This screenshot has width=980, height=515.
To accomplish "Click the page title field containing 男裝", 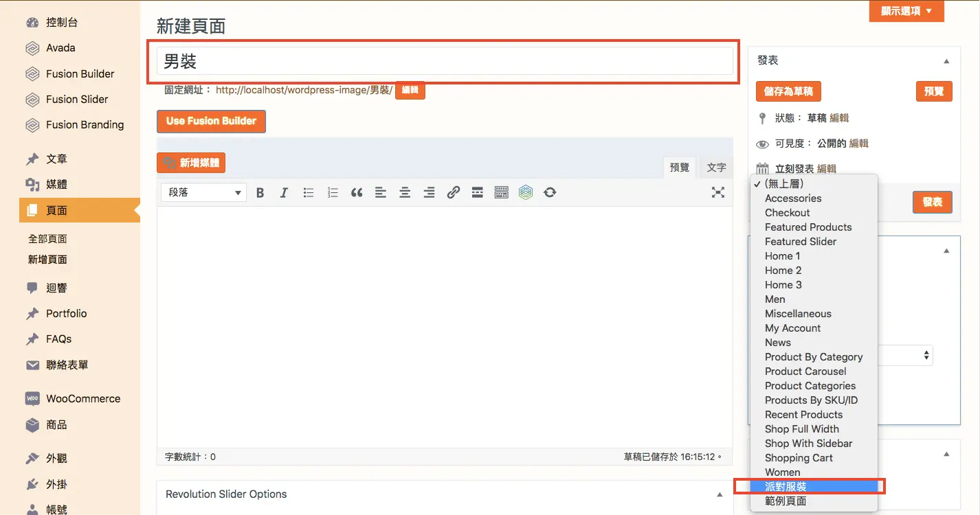I will pyautogui.click(x=445, y=61).
